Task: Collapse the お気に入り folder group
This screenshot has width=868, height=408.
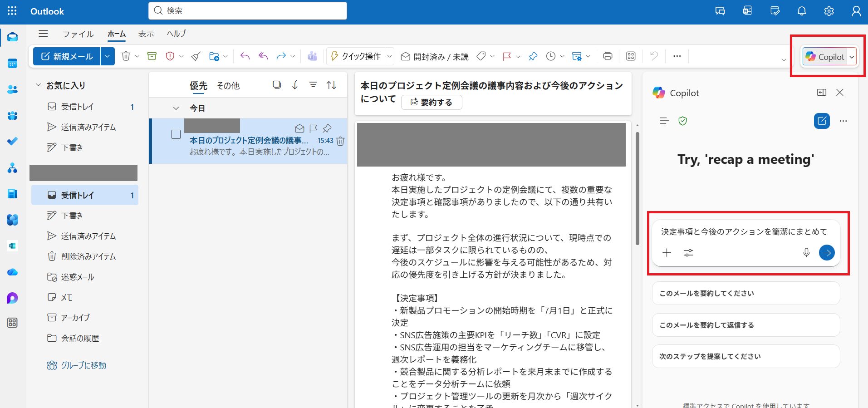Action: (x=39, y=85)
